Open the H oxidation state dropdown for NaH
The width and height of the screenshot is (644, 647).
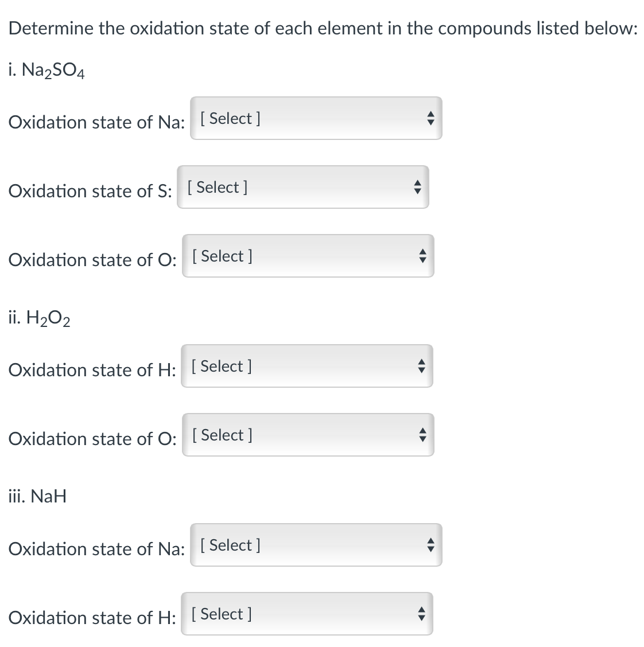tap(308, 614)
